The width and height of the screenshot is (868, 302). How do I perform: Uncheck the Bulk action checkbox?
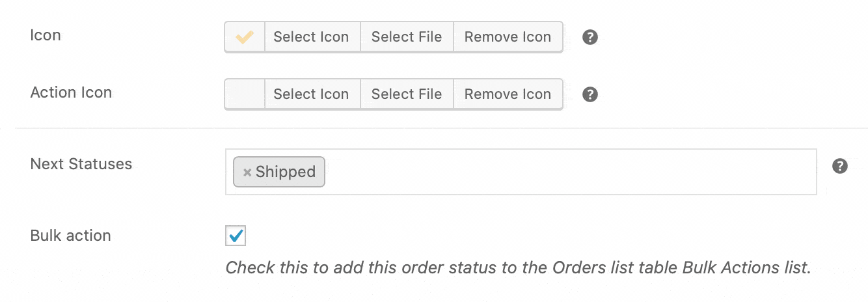tap(236, 236)
